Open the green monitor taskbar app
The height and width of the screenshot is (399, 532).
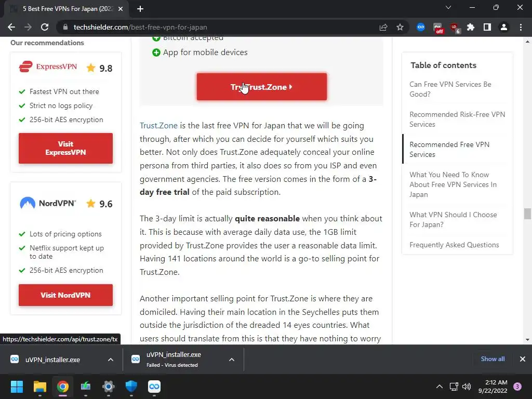(86, 387)
